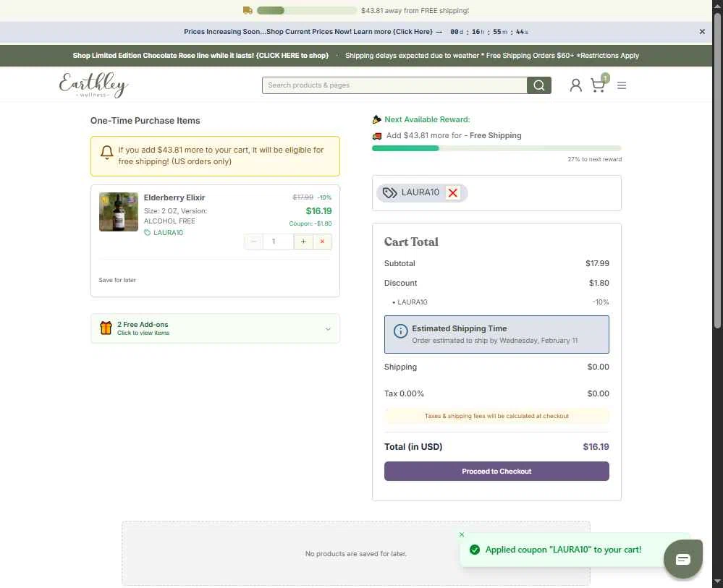723x588 pixels.
Task: Open the Chocolate Rose limited edition banner link
Action: pos(200,55)
